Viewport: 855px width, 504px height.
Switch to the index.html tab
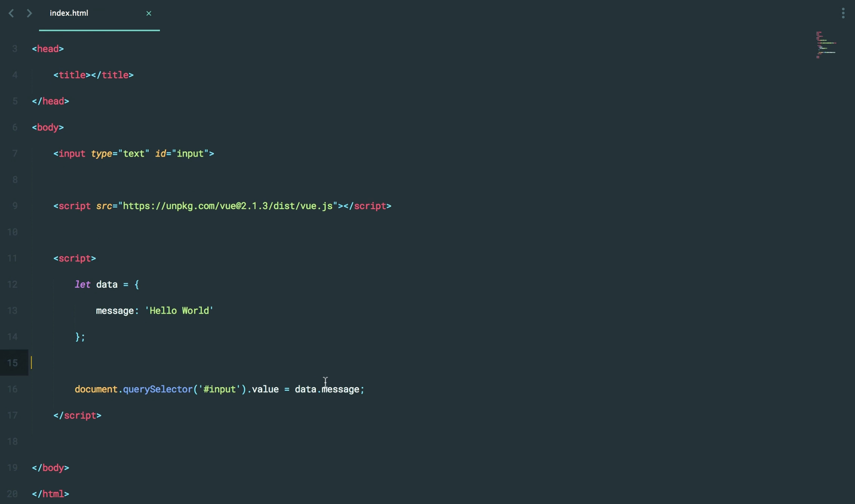69,13
